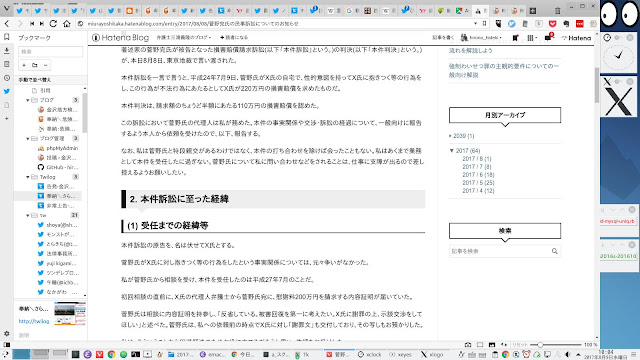Collapse the tw bookmark folder
The width and height of the screenshot is (640, 360).
28,216
